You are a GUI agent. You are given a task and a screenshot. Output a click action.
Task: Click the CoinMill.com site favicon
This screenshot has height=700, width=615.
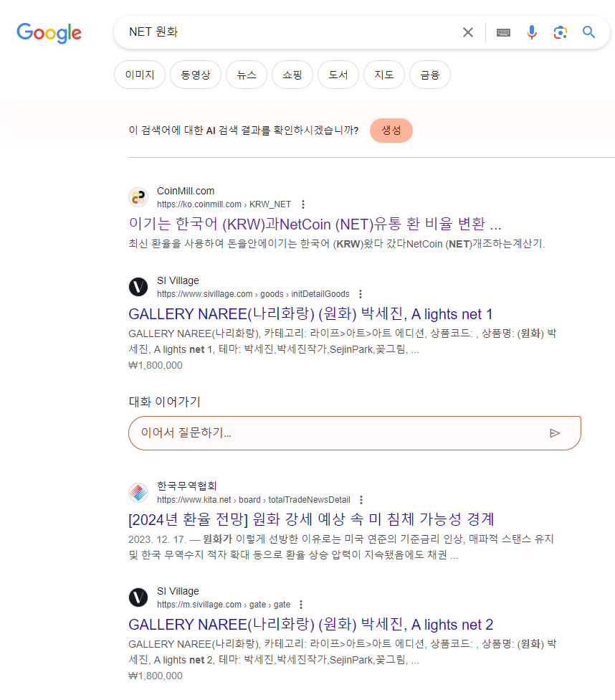point(138,196)
